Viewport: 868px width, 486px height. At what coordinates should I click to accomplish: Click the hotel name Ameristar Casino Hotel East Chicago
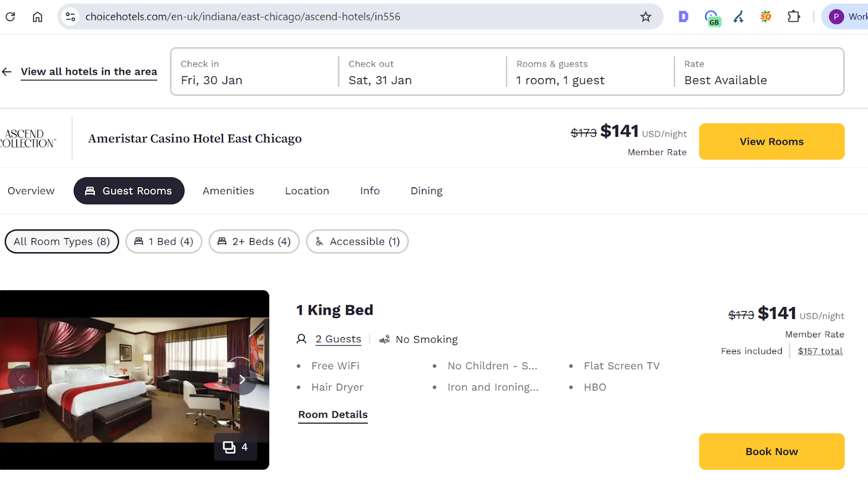pos(195,138)
